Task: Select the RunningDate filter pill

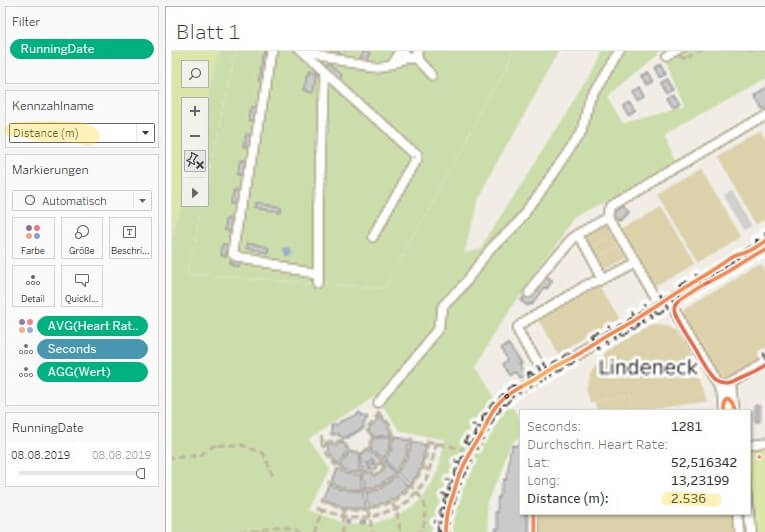Action: pos(82,49)
